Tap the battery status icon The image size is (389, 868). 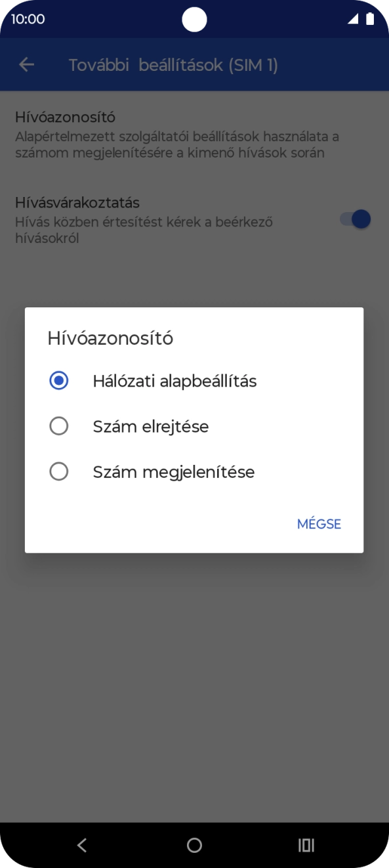click(369, 19)
